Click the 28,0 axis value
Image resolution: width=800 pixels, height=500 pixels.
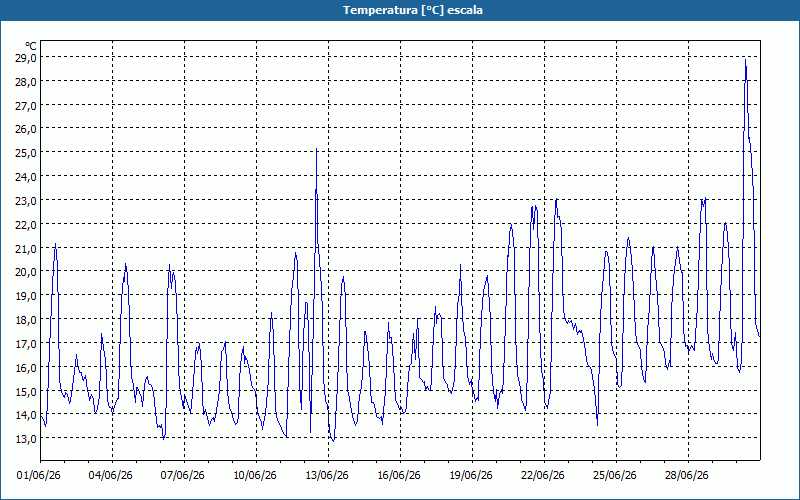(26, 82)
